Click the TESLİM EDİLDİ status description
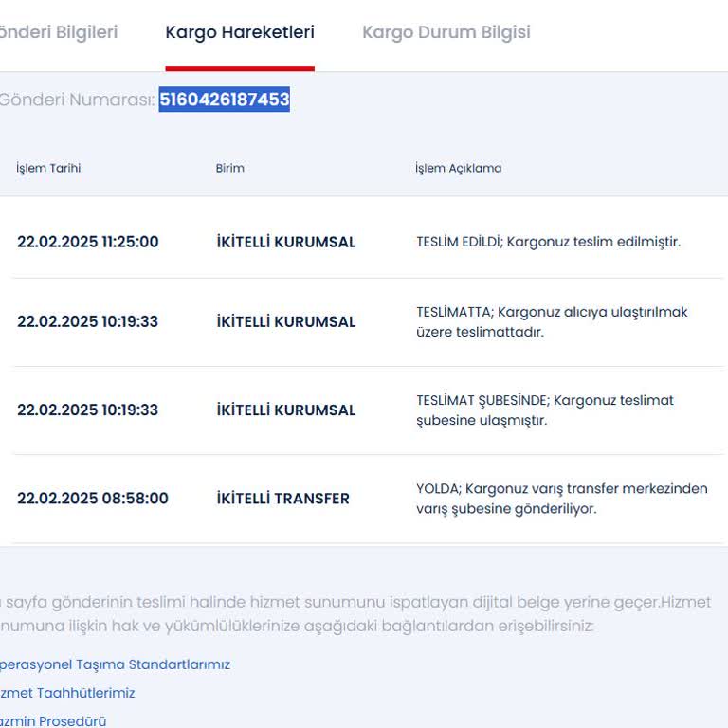Viewport: 728px width, 728px height. 548,242
